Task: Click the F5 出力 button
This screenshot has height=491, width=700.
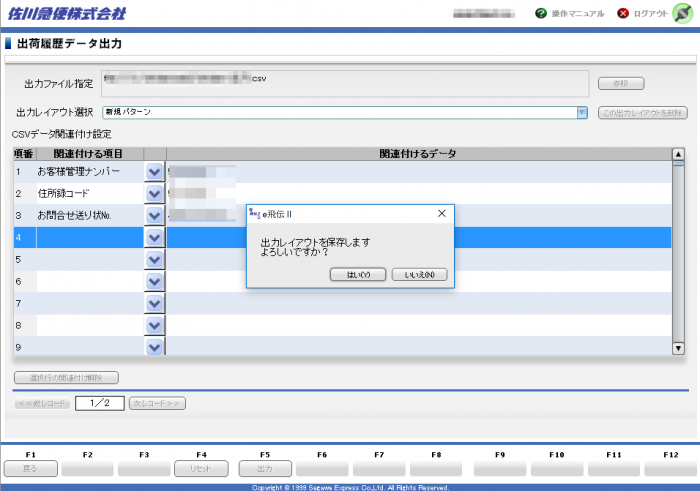Action: coord(265,469)
